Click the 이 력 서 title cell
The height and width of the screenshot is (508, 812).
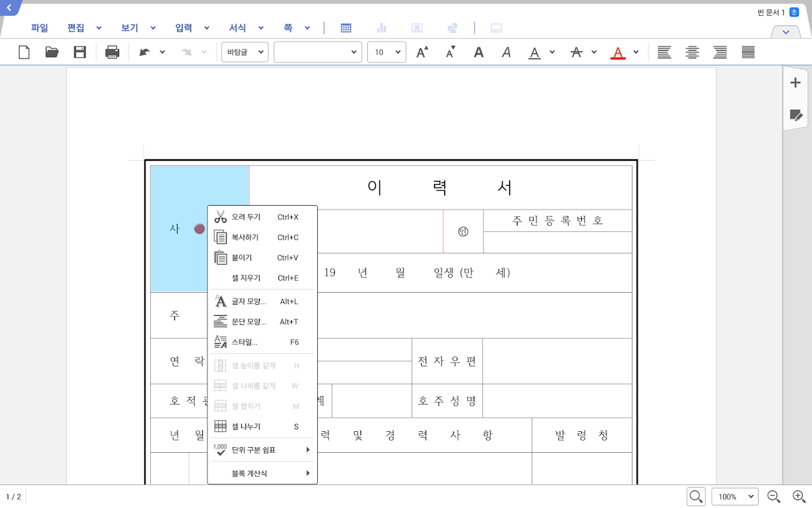point(440,187)
